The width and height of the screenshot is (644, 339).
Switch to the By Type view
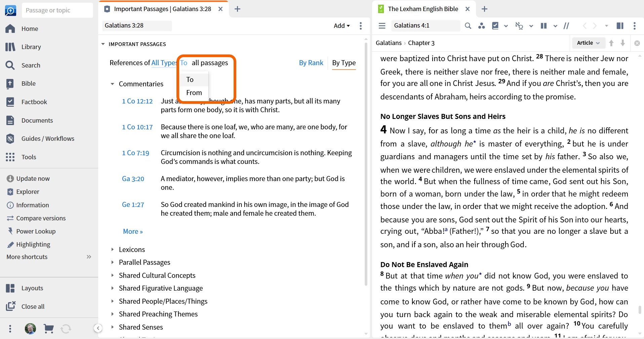point(344,63)
